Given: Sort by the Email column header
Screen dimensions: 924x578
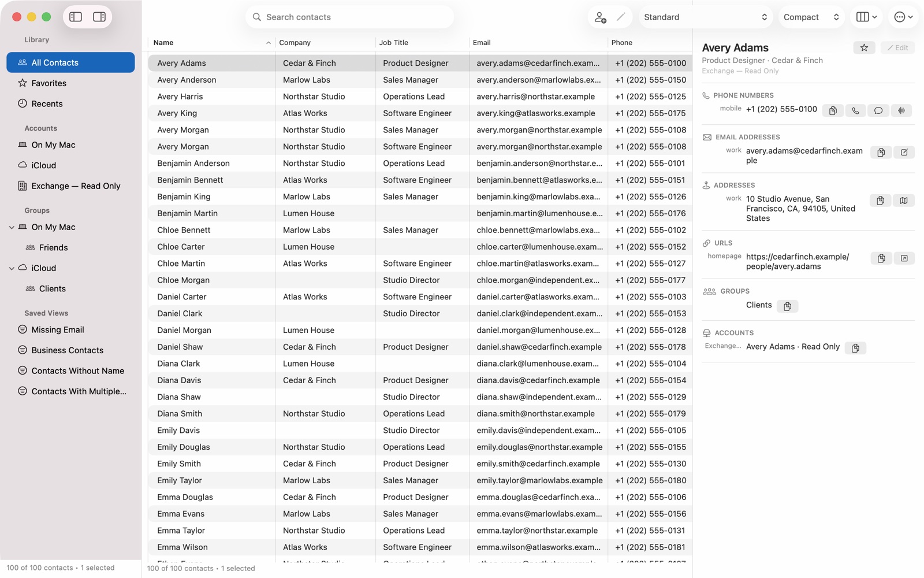Looking at the screenshot, I should [x=538, y=43].
